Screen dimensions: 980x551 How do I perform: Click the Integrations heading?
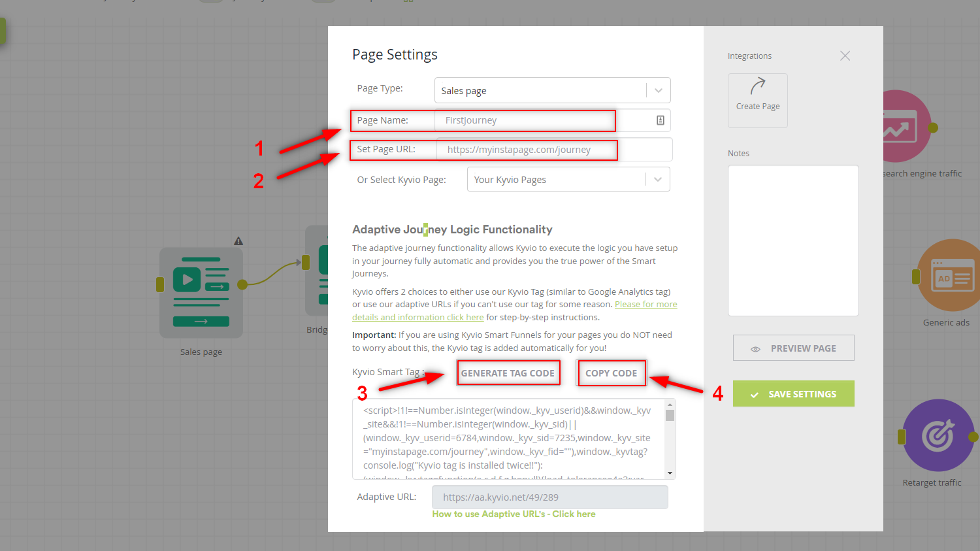coord(749,56)
